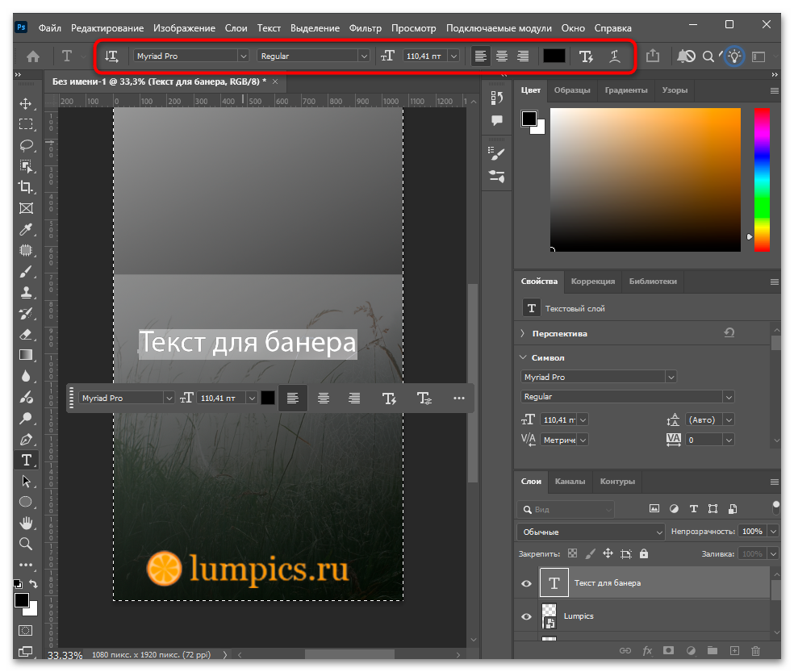Select the Gradient tool
Viewport: 794px width, 672px height.
coord(26,355)
